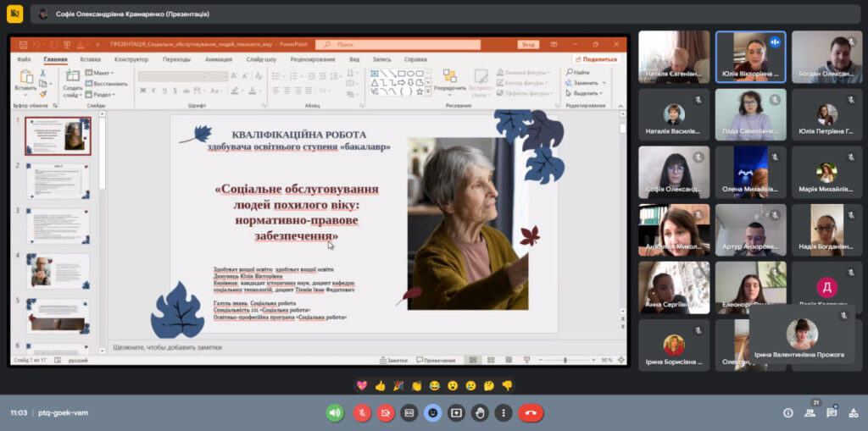
Task: Expand the Макет layout dropdown
Action: (99, 73)
